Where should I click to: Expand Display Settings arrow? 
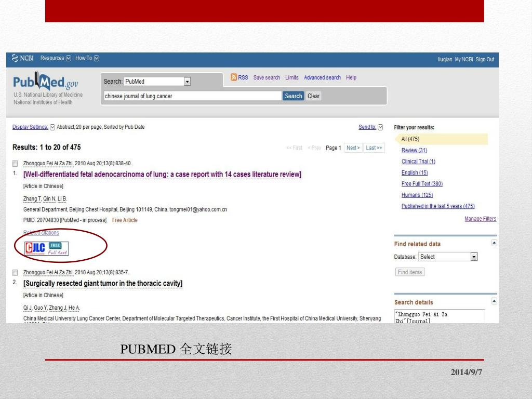52,127
